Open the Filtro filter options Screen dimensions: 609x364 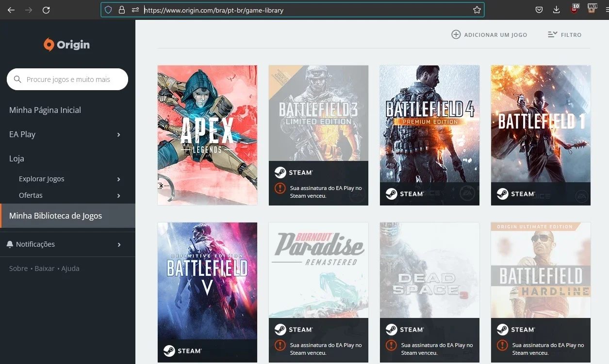click(x=564, y=34)
